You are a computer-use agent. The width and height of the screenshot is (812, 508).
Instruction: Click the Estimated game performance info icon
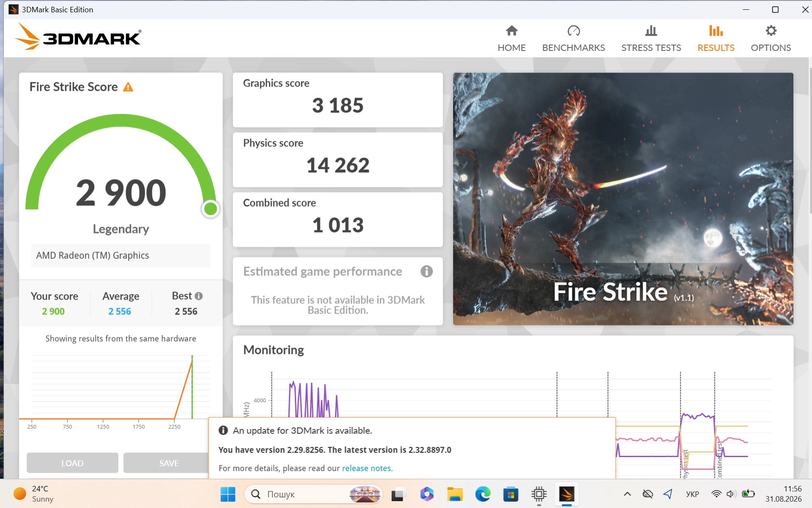pos(426,271)
